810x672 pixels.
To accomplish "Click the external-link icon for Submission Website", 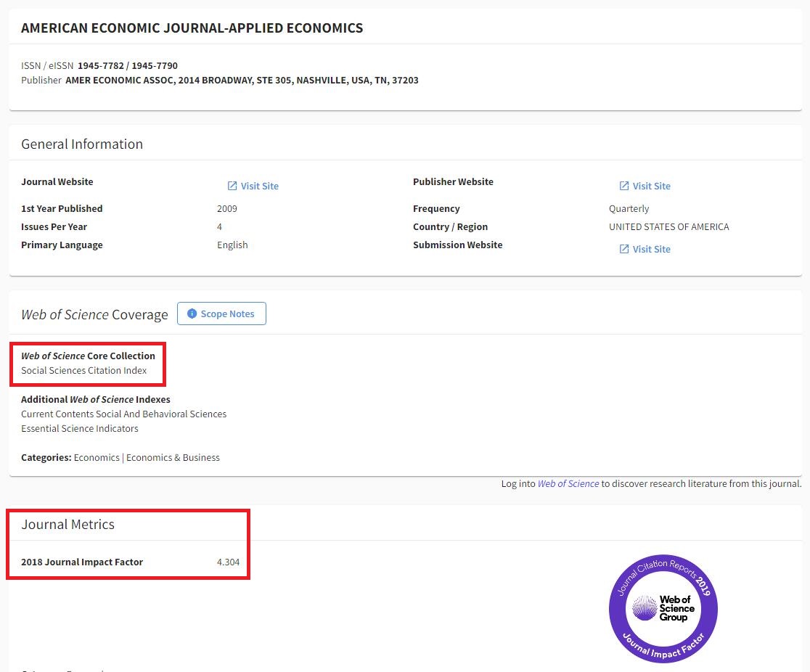I will 624,250.
